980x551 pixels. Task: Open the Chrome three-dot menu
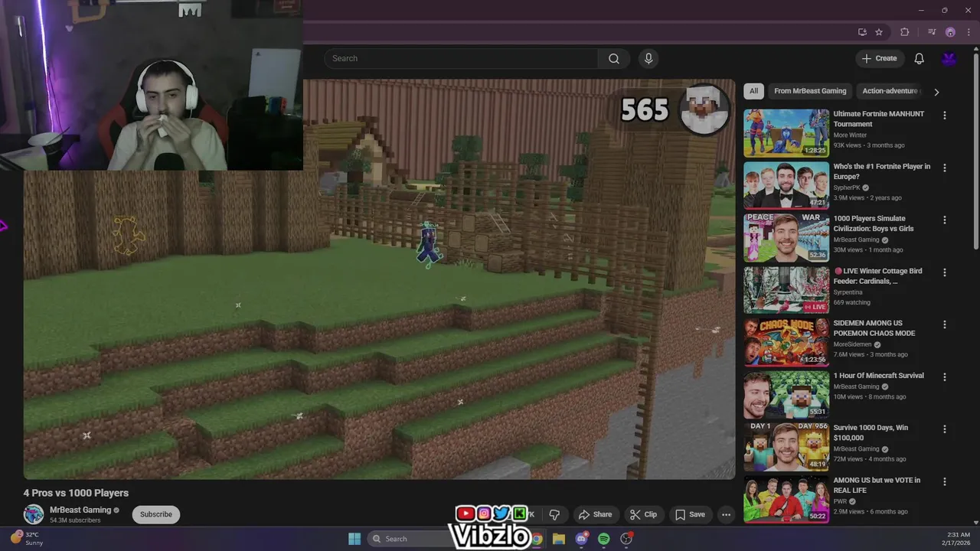(968, 32)
